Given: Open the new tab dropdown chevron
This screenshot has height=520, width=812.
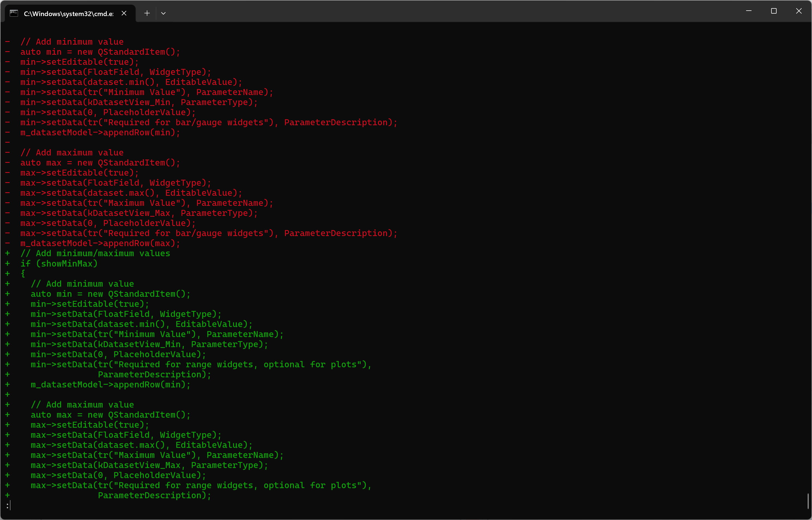Looking at the screenshot, I should (x=163, y=13).
